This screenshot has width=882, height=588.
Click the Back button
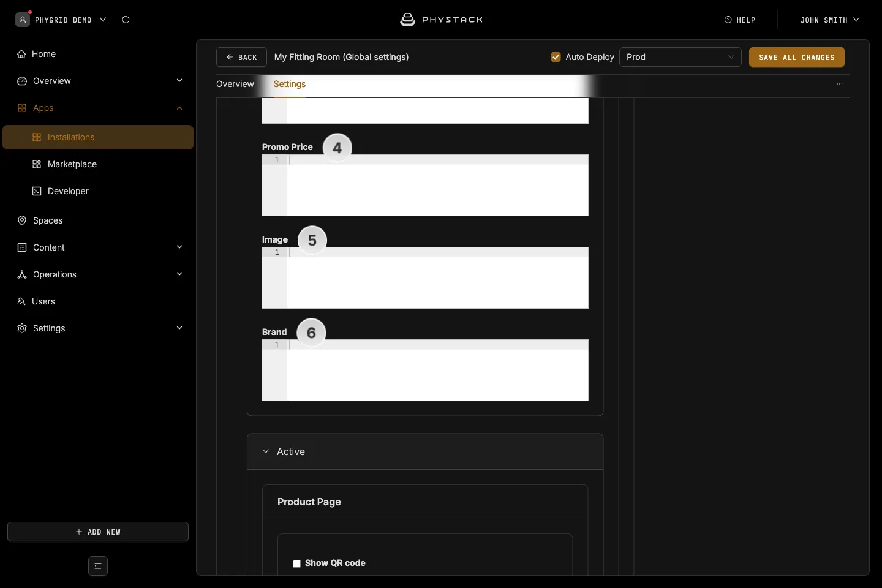[x=241, y=57]
